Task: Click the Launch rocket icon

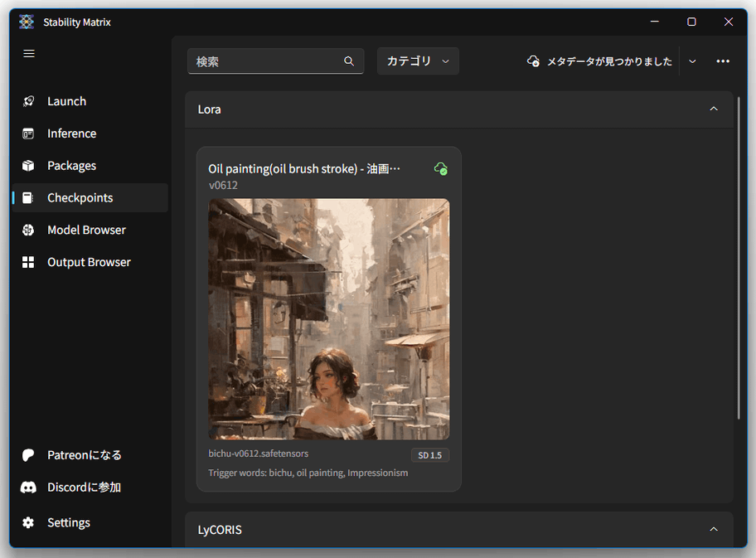Action: [x=28, y=101]
